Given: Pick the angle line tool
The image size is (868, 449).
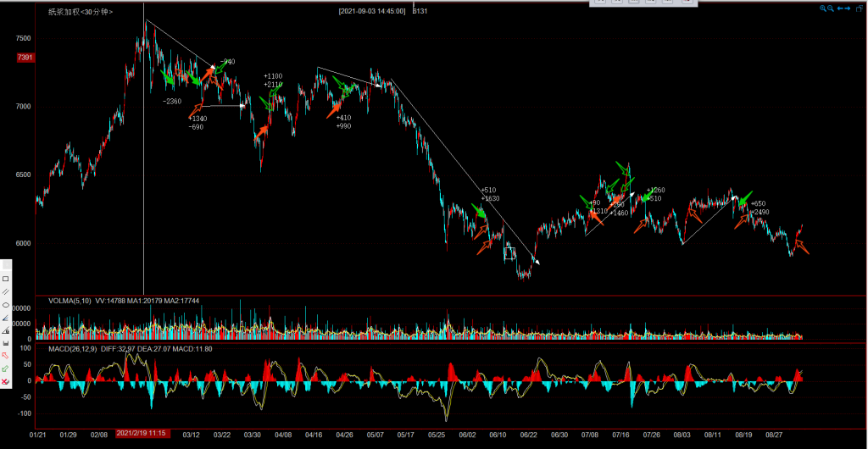Looking at the screenshot, I should (6, 317).
